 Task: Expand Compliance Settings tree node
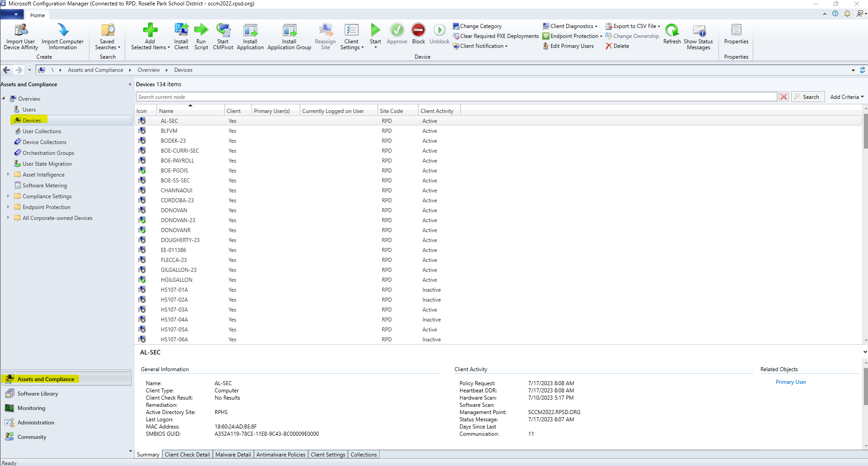point(8,196)
